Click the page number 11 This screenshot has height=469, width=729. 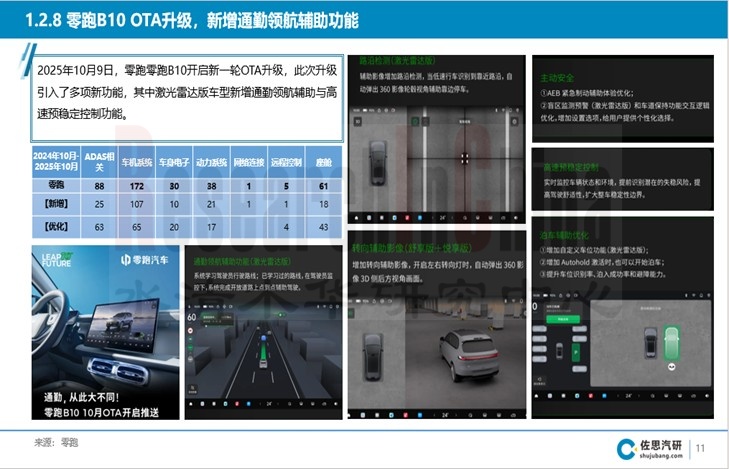click(x=700, y=448)
